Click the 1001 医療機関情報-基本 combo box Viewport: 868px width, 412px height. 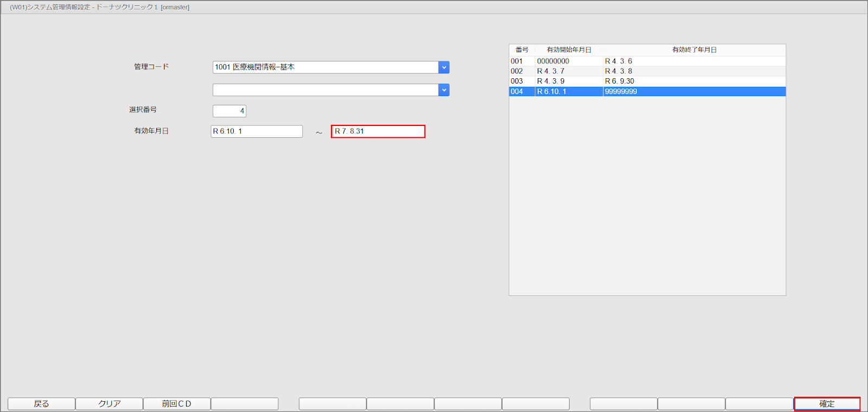(325, 67)
